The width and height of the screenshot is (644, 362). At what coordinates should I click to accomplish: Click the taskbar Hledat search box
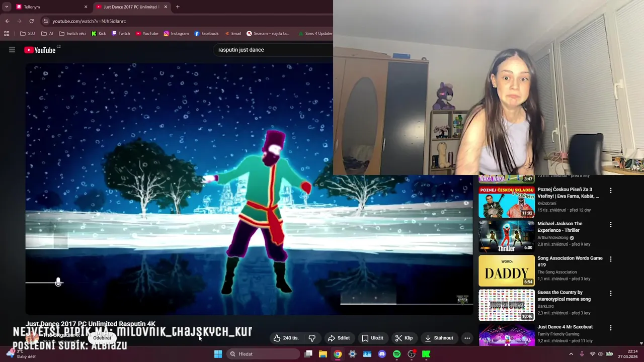[263, 354]
